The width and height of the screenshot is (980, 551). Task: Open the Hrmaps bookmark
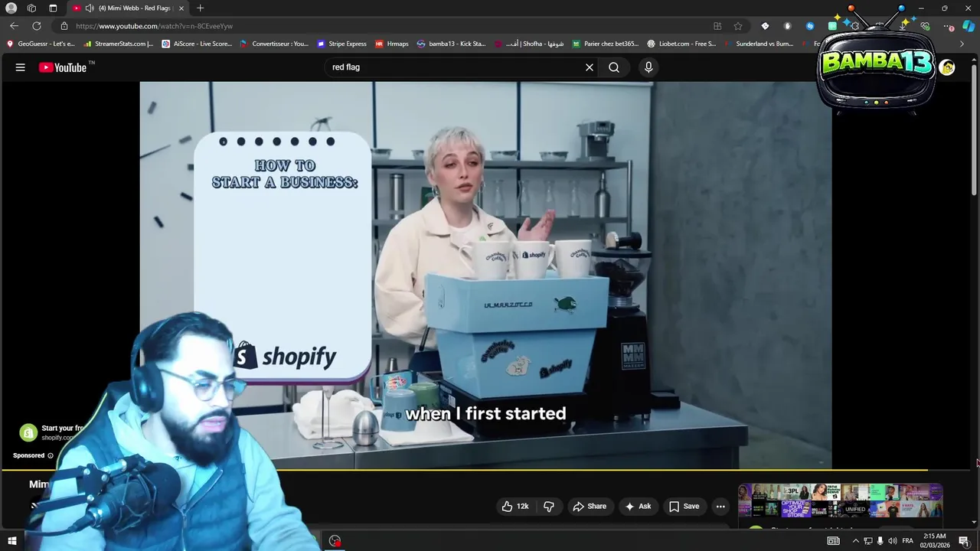coord(392,44)
